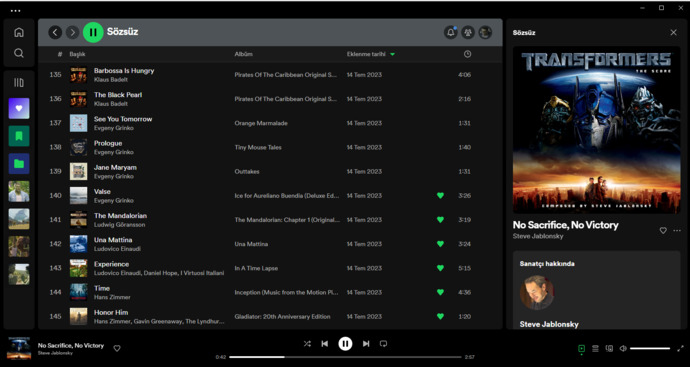Open Orange Marmalade album link
Screen dimensions: 690x367
coord(261,123)
